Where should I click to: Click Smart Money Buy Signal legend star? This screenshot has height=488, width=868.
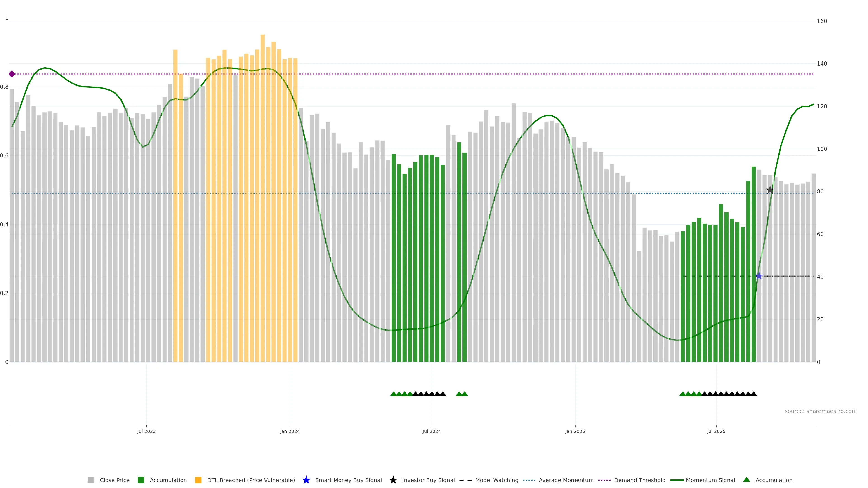click(306, 480)
